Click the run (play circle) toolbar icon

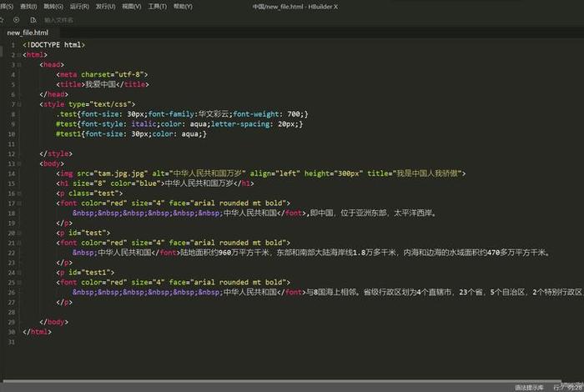(x=17, y=20)
